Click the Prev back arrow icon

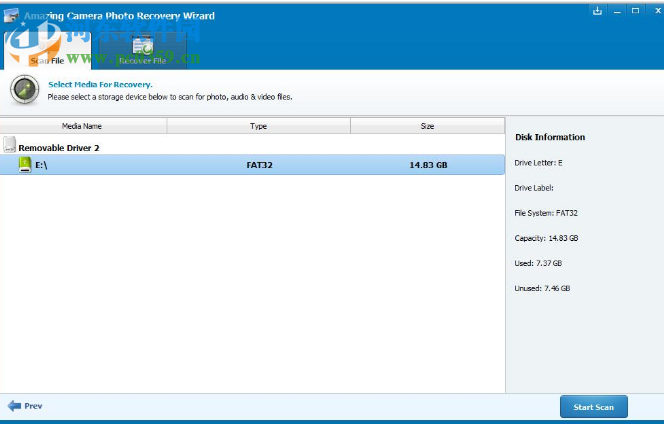coord(14,406)
